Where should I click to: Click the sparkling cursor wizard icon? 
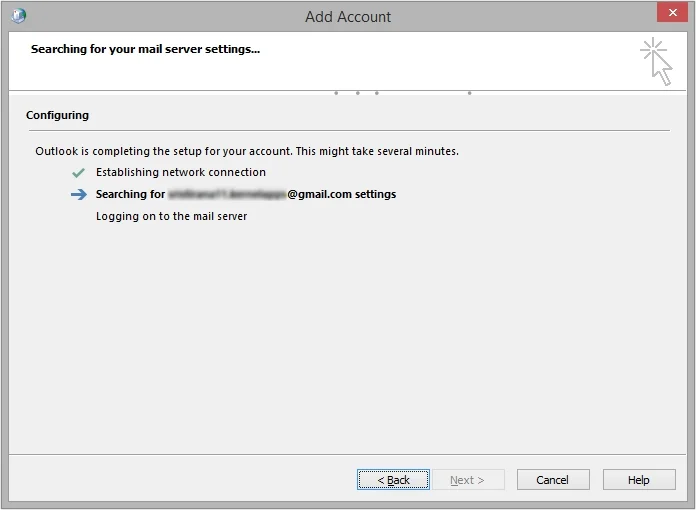pos(656,61)
